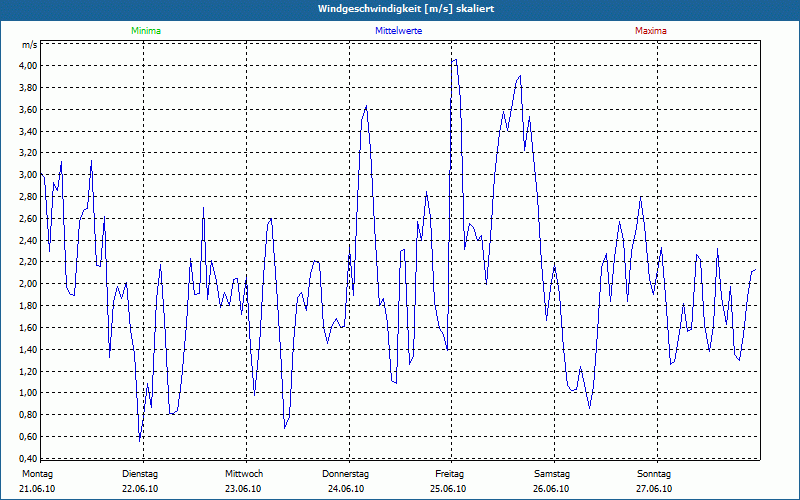Click the 3,00 y-axis value
This screenshot has width=800, height=500.
(29, 174)
